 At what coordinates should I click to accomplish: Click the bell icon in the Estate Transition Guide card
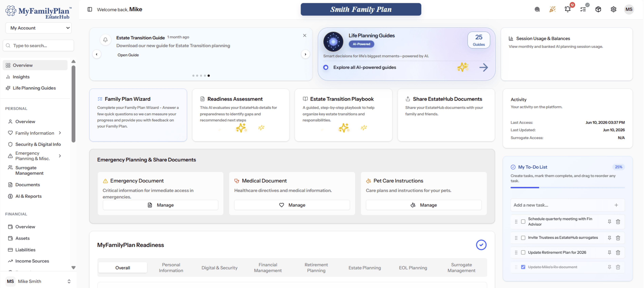pyautogui.click(x=105, y=40)
